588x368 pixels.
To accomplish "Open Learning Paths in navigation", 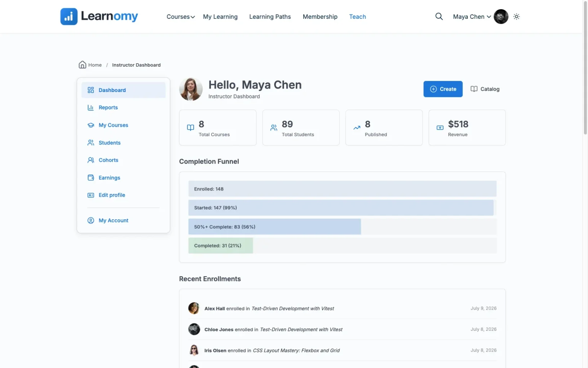I will point(270,16).
